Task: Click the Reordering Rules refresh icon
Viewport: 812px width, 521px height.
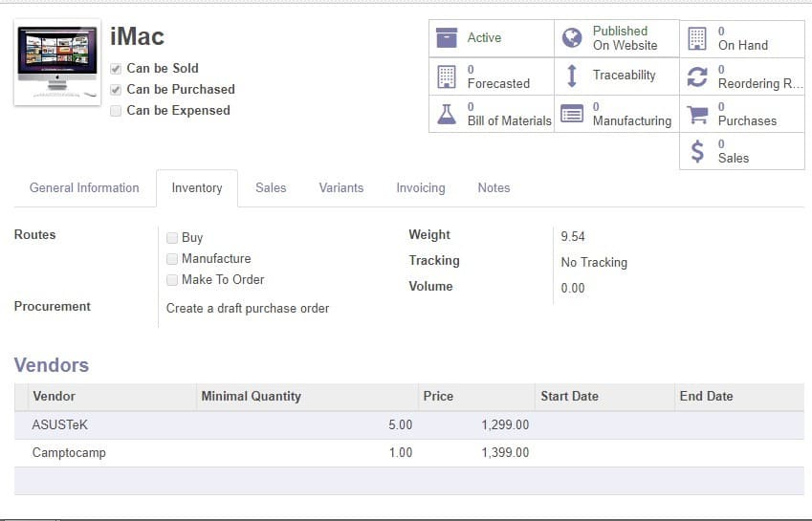Action: click(697, 77)
